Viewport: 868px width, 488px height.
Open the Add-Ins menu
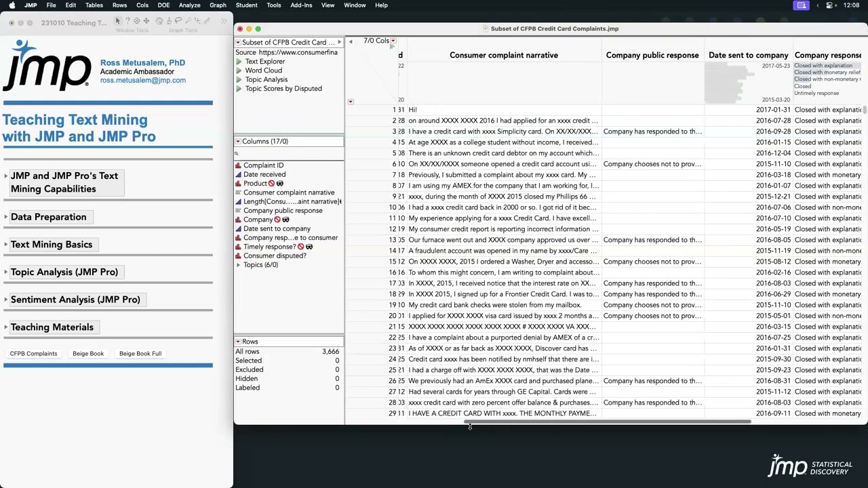coord(301,5)
